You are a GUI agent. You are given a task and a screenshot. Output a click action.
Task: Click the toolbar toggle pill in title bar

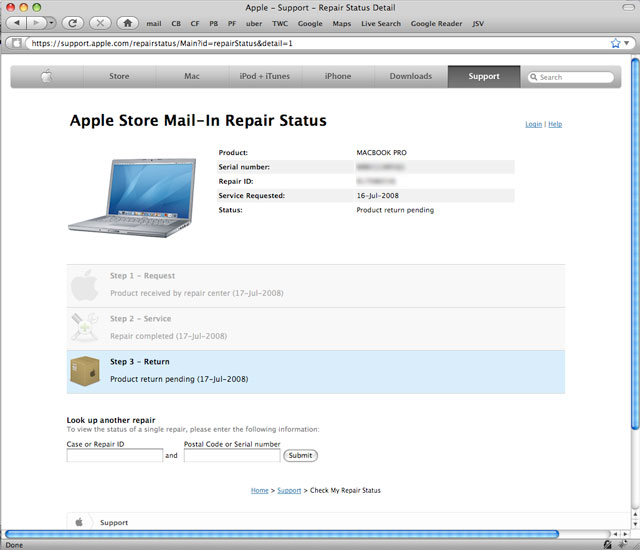pyautogui.click(x=629, y=7)
